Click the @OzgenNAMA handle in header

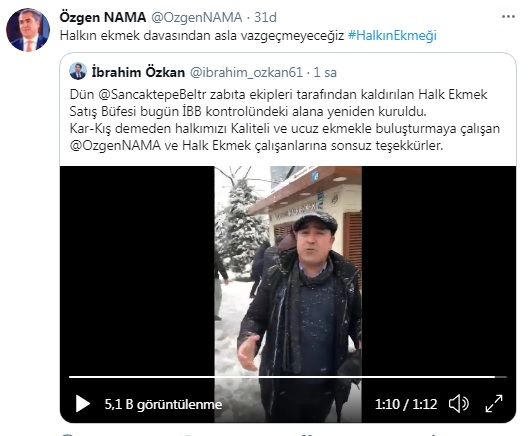pyautogui.click(x=197, y=17)
